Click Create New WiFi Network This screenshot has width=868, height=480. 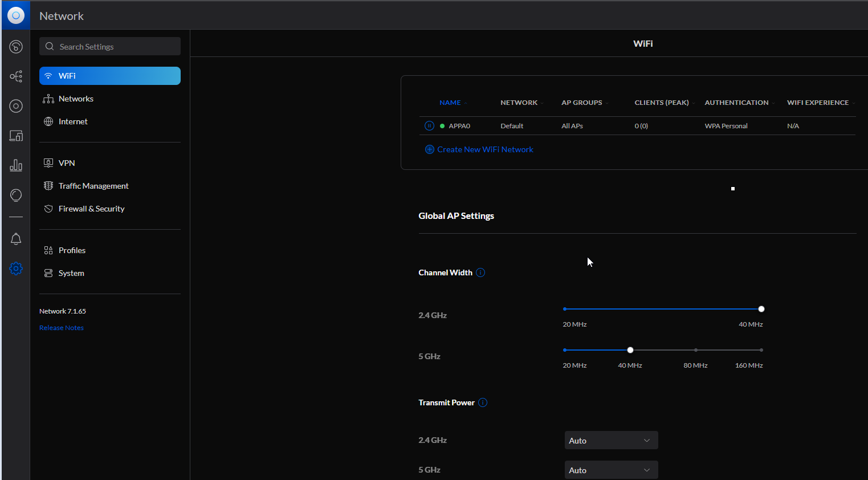click(484, 149)
